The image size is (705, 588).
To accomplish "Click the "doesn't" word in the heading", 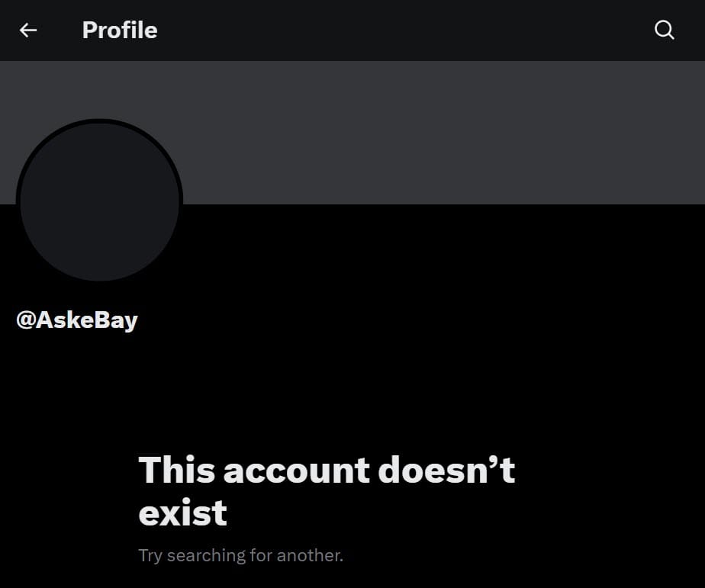I will [446, 469].
